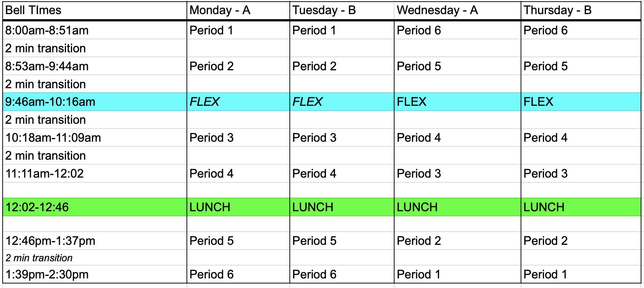
Task: Click Thursday's LUNCH cell
Action: (581, 207)
